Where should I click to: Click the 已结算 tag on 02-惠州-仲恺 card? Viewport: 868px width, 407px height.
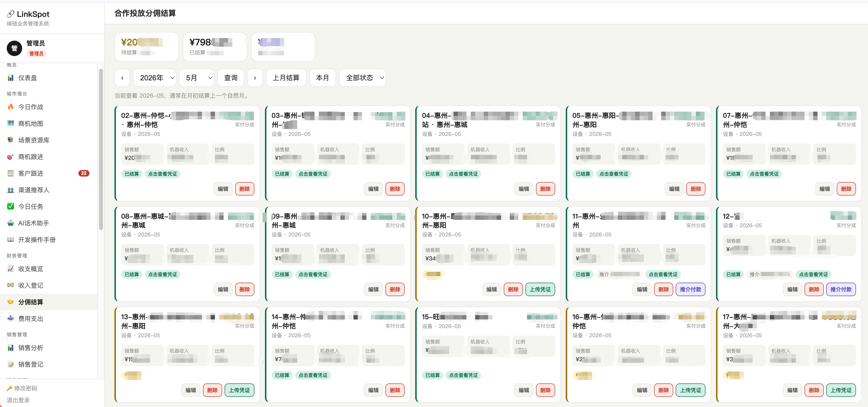tap(132, 174)
